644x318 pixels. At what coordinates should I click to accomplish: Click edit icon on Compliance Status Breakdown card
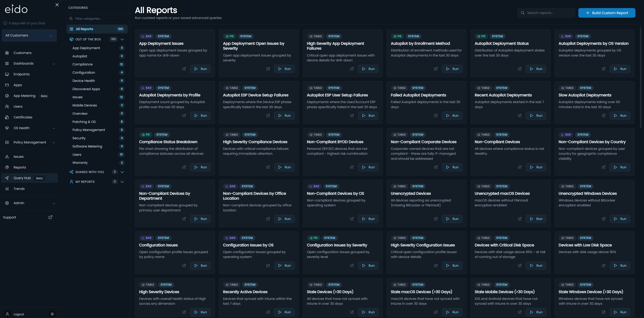(184, 167)
